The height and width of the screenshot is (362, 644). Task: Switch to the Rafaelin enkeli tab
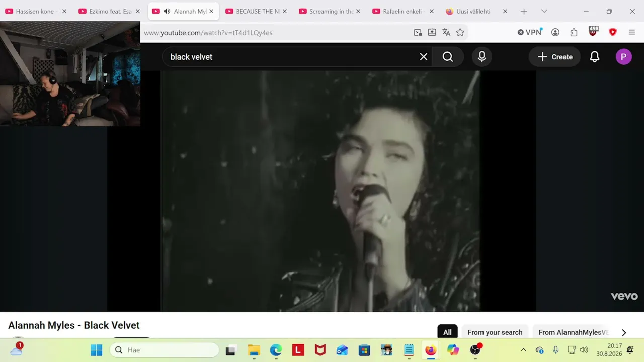tap(404, 11)
